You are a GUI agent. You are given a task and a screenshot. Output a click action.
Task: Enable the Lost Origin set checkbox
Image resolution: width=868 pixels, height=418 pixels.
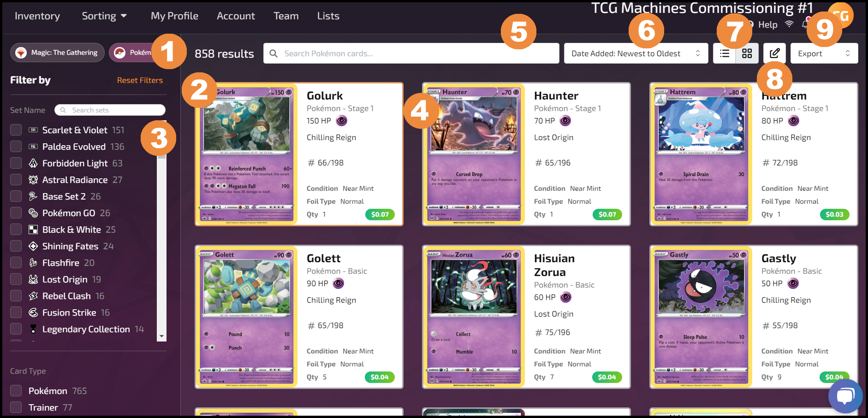[16, 279]
